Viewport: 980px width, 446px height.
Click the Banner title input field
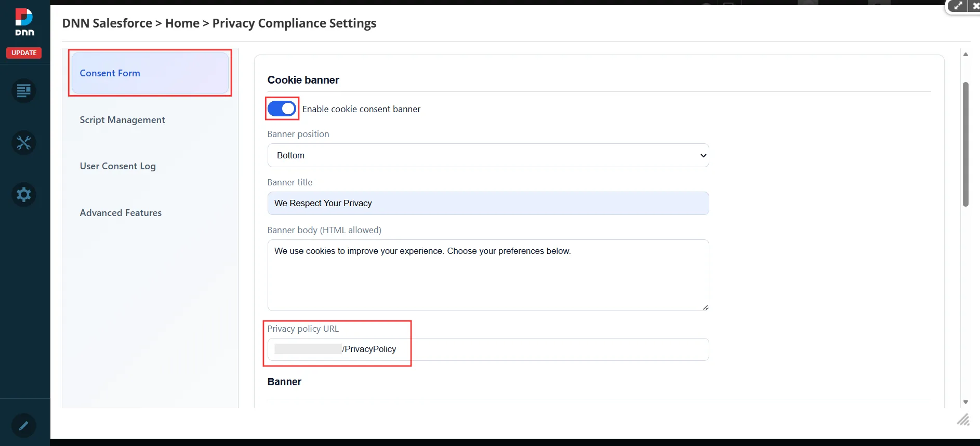pos(488,203)
